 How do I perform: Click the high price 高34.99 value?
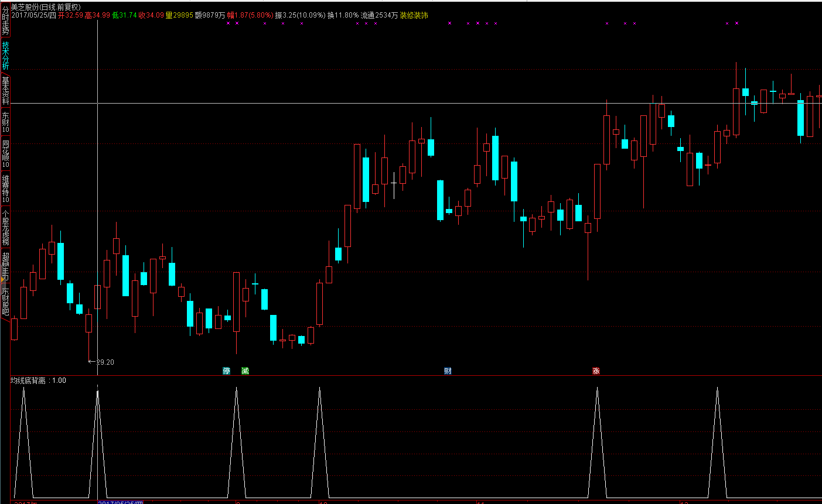(97, 15)
